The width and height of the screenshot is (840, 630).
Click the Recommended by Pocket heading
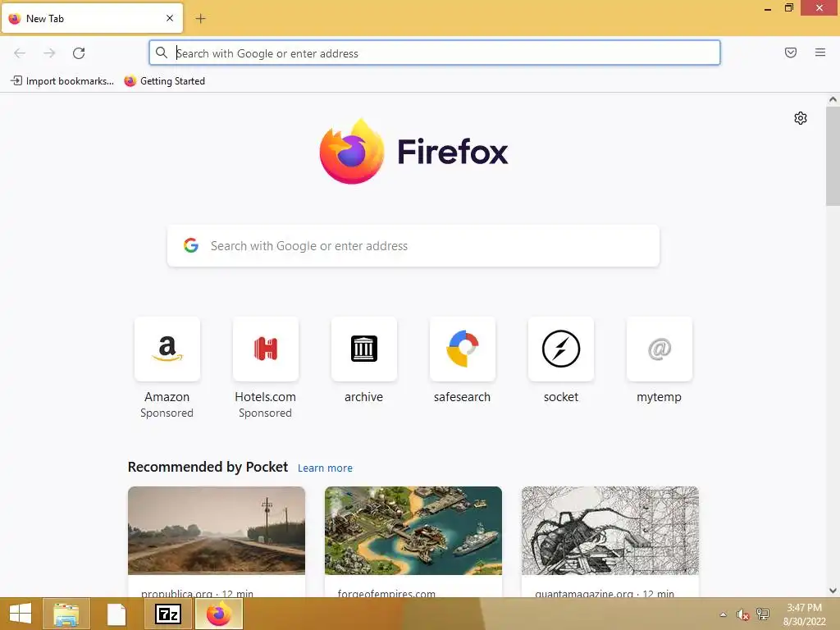208,467
